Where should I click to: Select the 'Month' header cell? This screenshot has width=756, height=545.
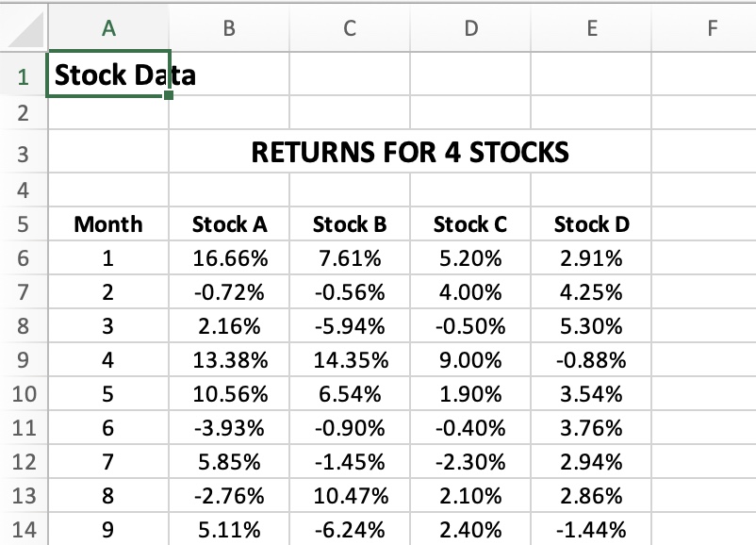point(107,224)
